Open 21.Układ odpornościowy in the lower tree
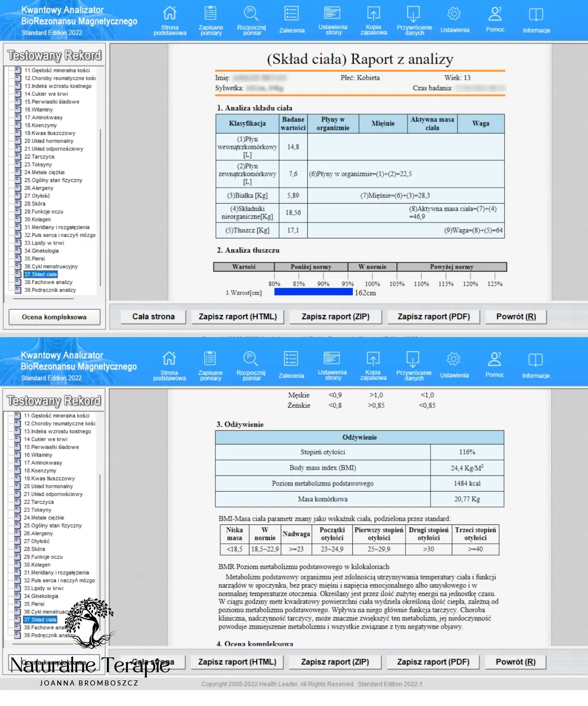The height and width of the screenshot is (706, 588). (x=53, y=494)
